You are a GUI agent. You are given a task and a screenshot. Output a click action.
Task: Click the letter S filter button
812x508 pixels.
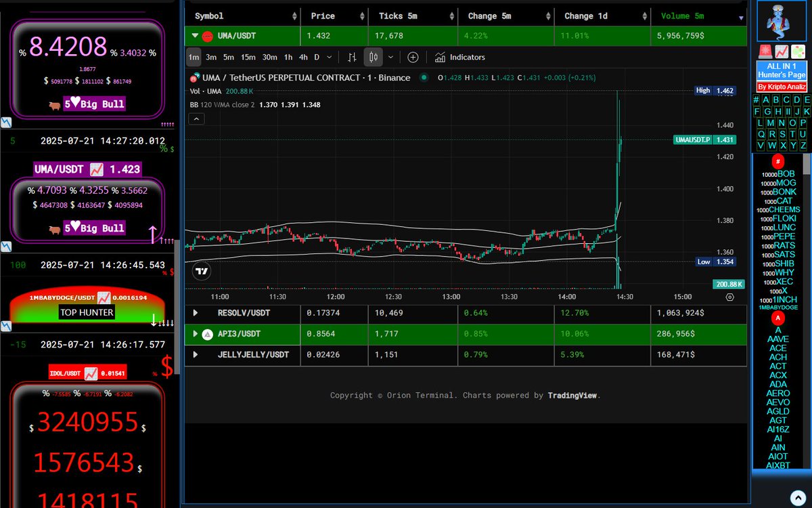pyautogui.click(x=782, y=135)
